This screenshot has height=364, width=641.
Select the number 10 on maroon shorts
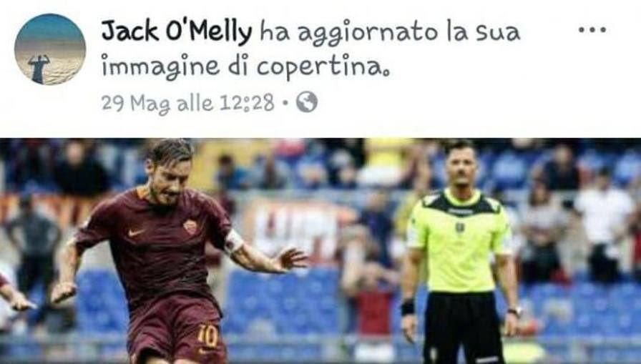(207, 337)
